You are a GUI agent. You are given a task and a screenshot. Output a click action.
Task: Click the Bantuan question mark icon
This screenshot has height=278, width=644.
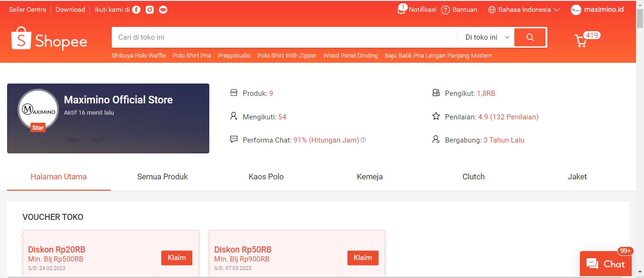(446, 10)
